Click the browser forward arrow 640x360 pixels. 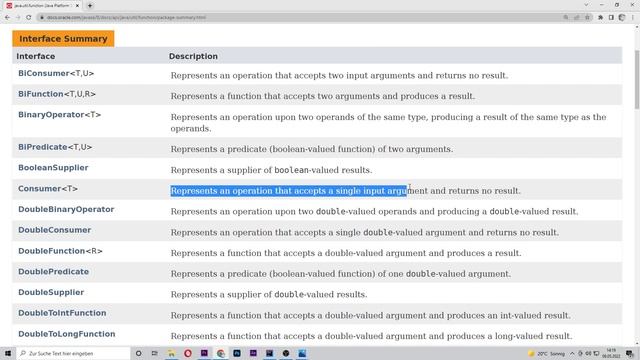(x=18, y=18)
